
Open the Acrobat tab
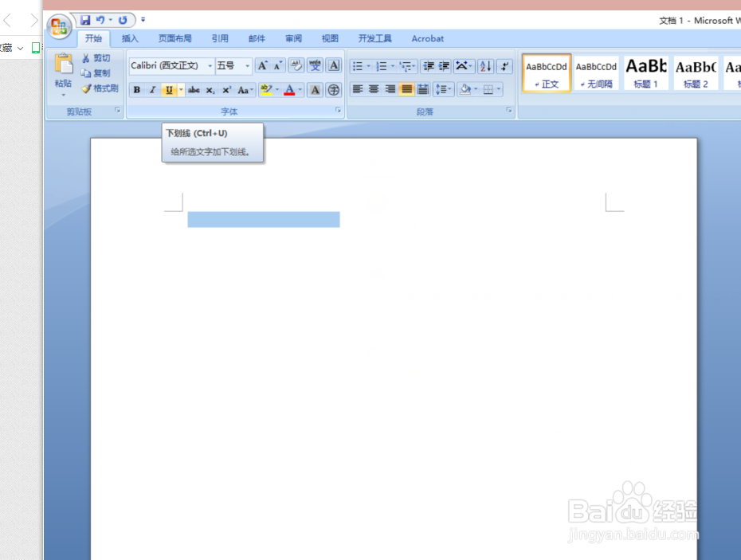tap(428, 38)
